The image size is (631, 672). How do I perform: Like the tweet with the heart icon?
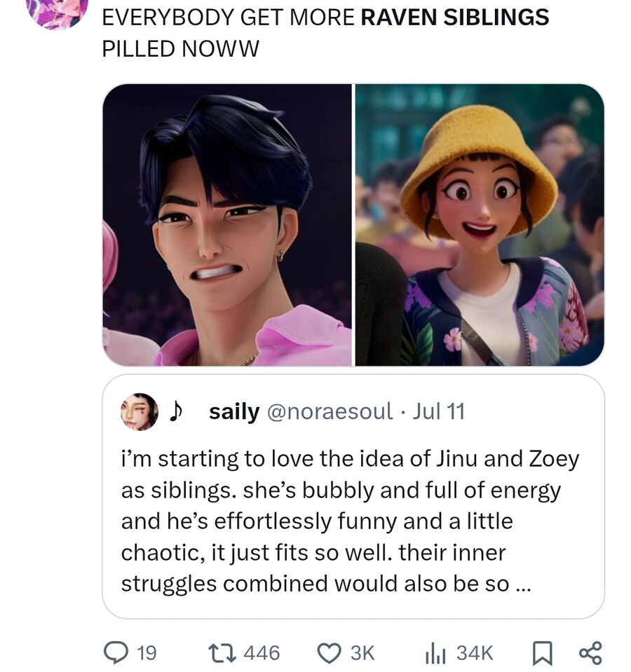click(328, 653)
